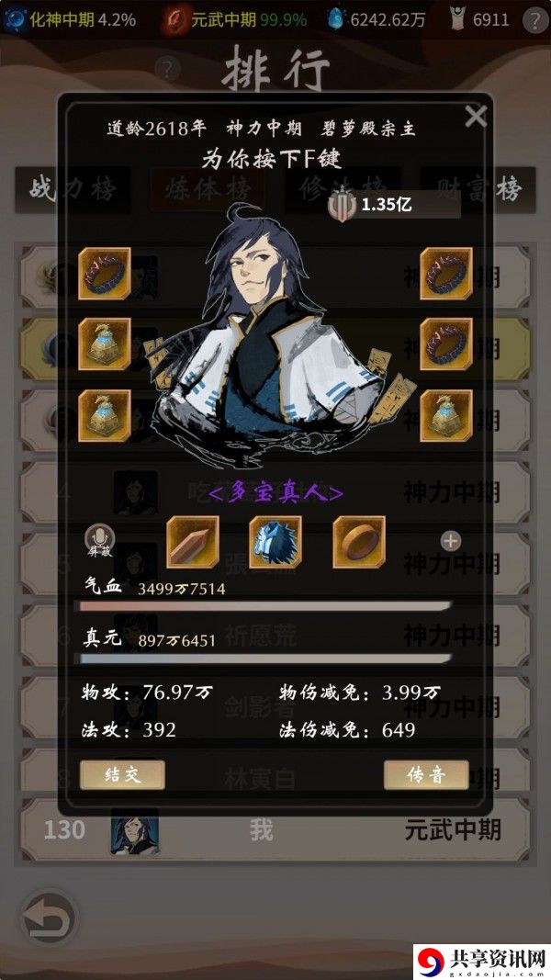Click the 真元 energy bar
This screenshot has height=980, width=551.
pyautogui.click(x=263, y=659)
